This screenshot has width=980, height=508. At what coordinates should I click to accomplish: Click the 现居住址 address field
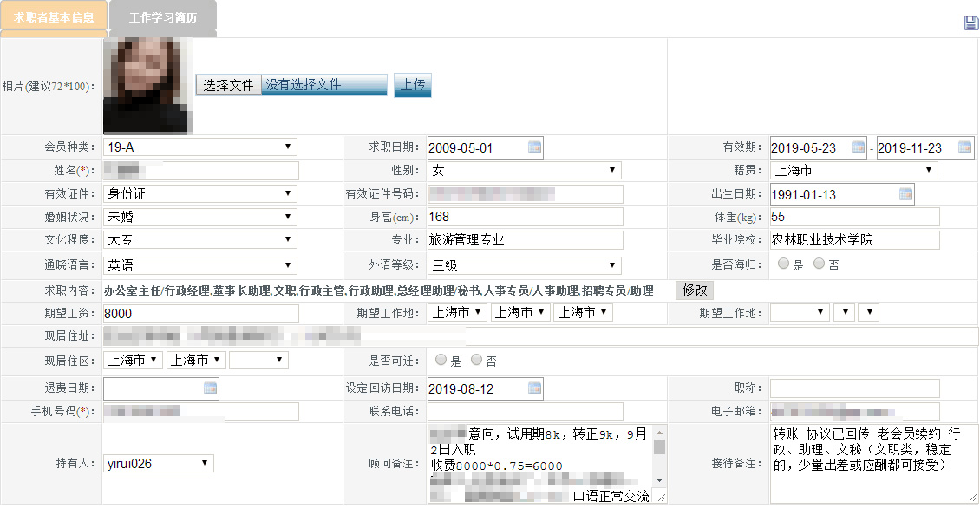tap(540, 337)
